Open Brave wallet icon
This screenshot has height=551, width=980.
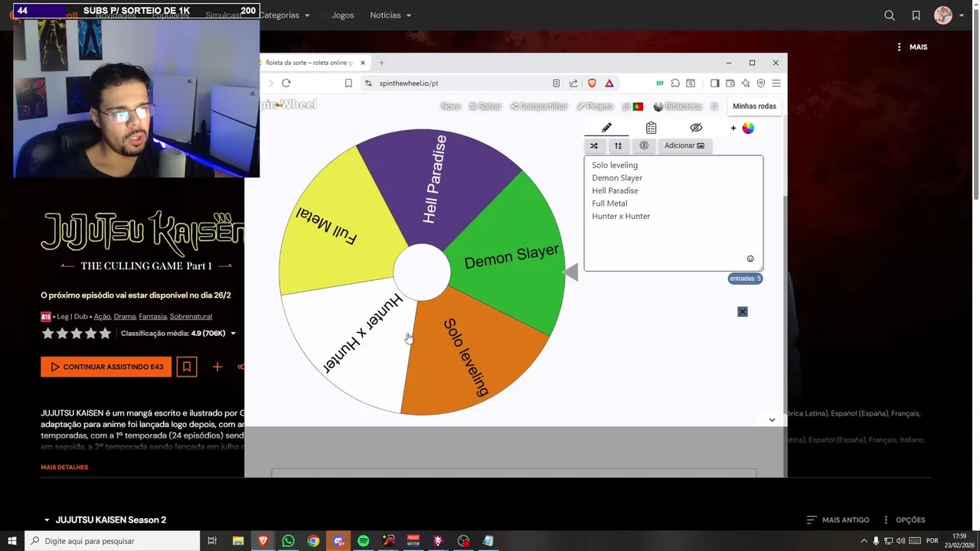click(730, 83)
